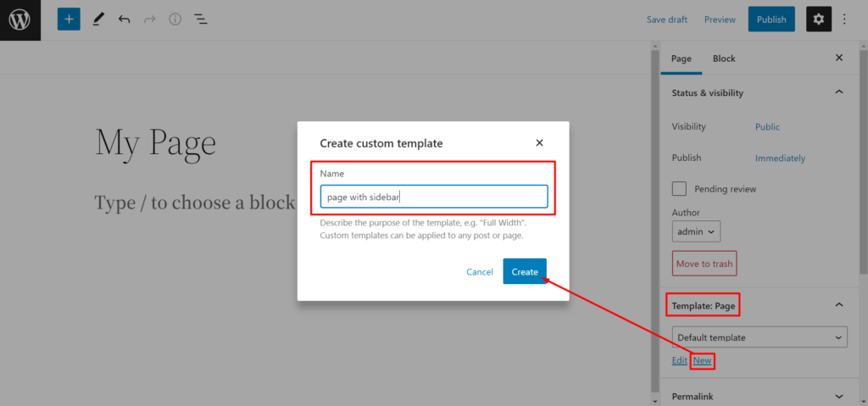The width and height of the screenshot is (868, 406).
Task: Click the WordPress logo icon
Action: tap(20, 20)
